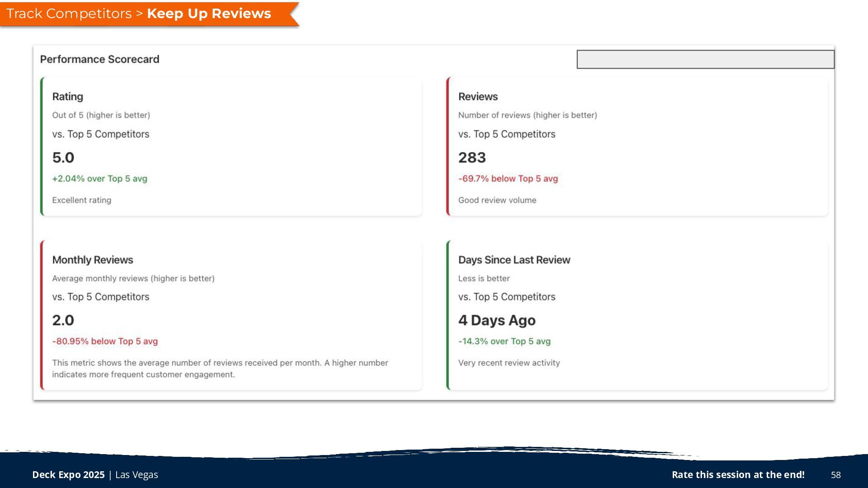
Task: Click the Performance Scorecard title
Action: [x=99, y=59]
